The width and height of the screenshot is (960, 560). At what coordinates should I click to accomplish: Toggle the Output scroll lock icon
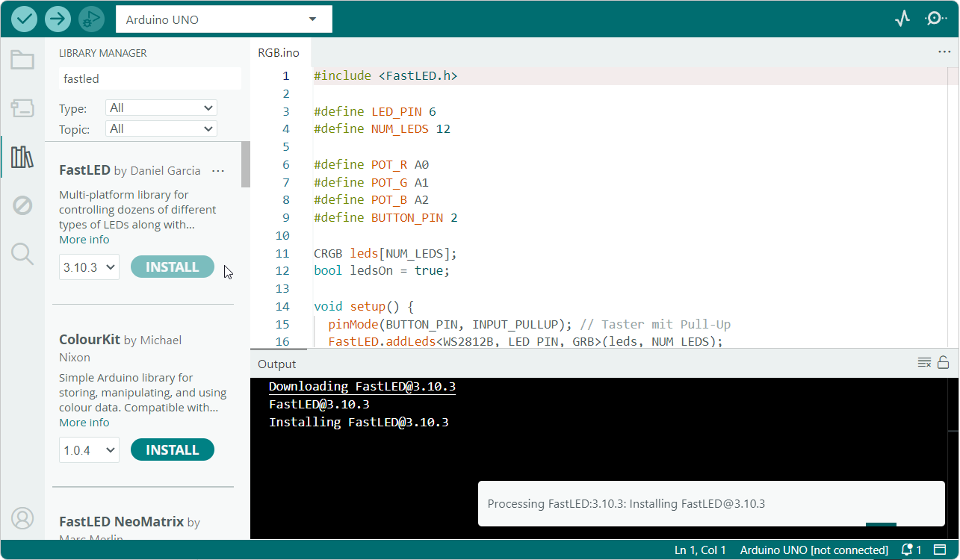tap(944, 363)
